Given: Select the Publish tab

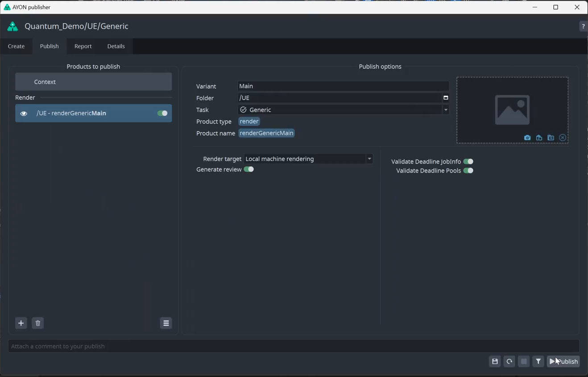Looking at the screenshot, I should click(50, 46).
